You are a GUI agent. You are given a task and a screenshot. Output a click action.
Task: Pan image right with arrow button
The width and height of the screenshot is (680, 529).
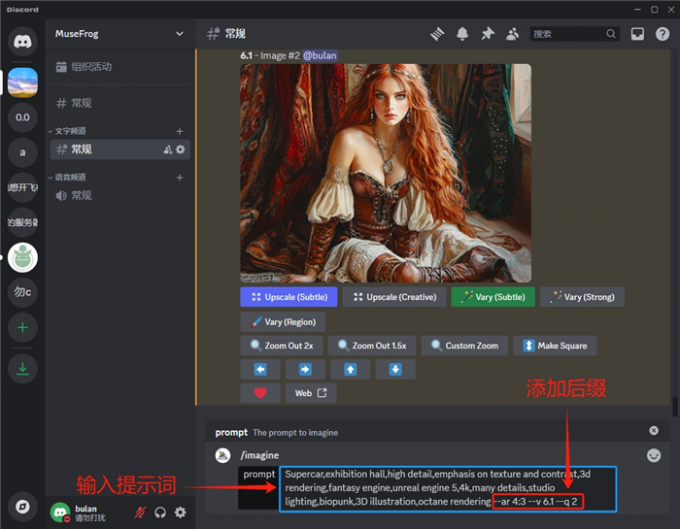click(305, 369)
